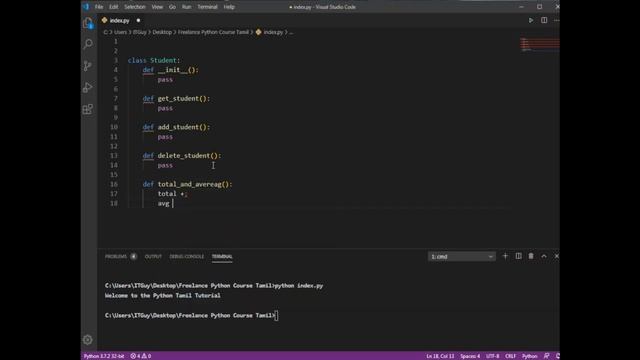Kill terminal with trash icon

click(x=531, y=256)
